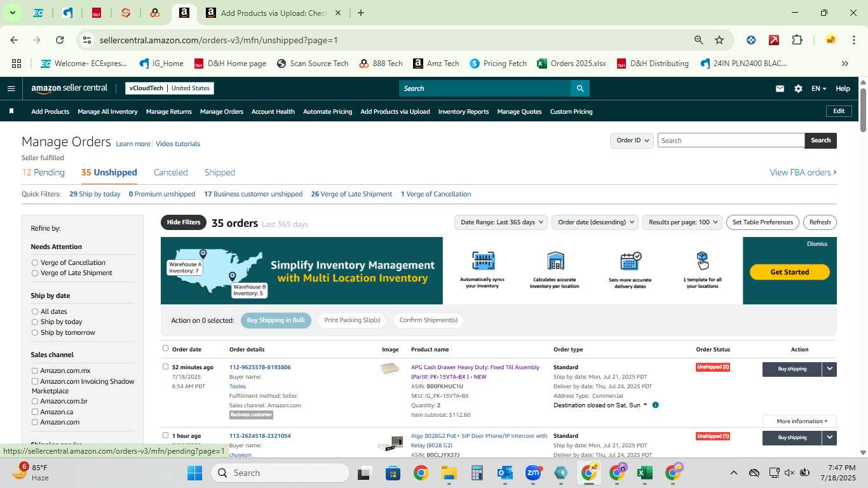Open the EN language dropdown
The height and width of the screenshot is (488, 868).
coord(818,88)
